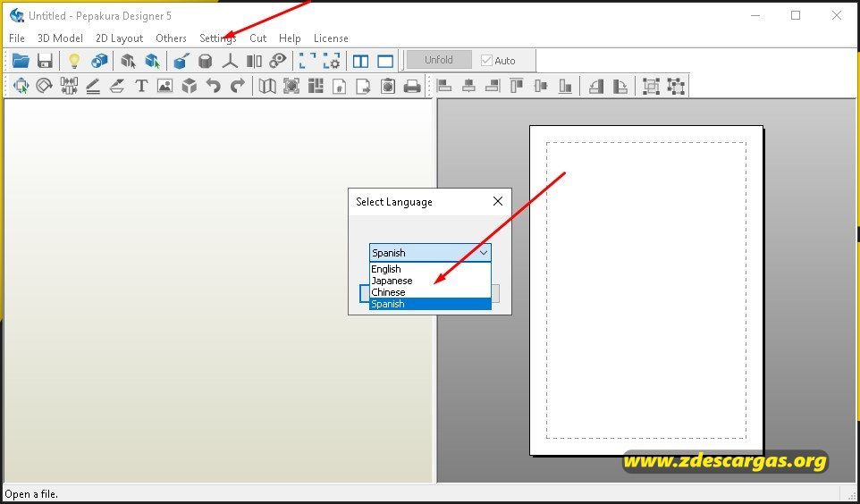Open the Settings menu
This screenshot has height=504, width=860.
coord(218,38)
